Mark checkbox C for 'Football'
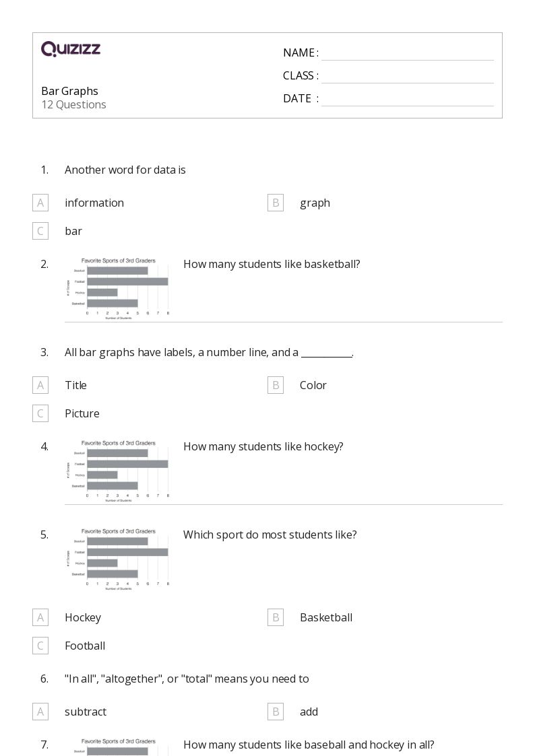This screenshot has width=535, height=756. [40, 646]
